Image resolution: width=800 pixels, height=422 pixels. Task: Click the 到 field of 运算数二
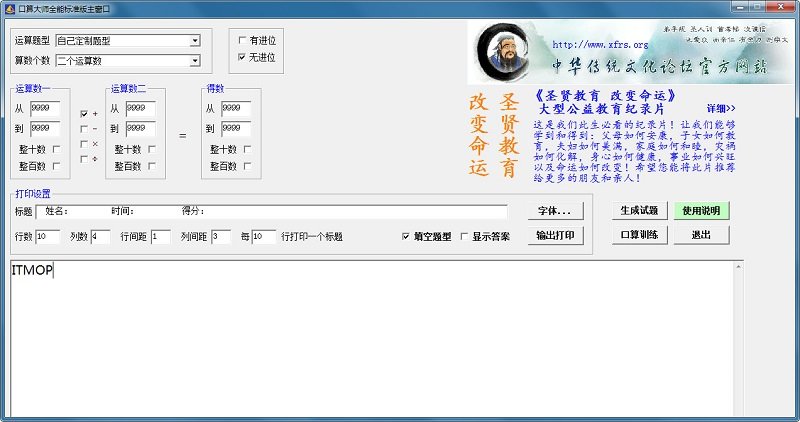[x=140, y=129]
